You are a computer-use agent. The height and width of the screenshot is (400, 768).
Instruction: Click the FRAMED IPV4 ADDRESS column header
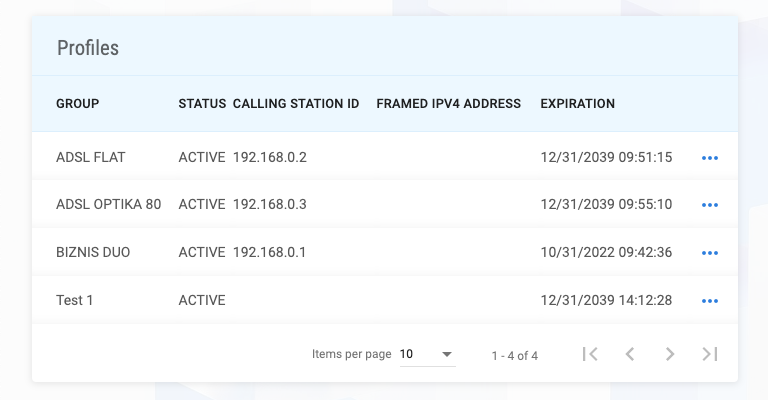tap(449, 104)
